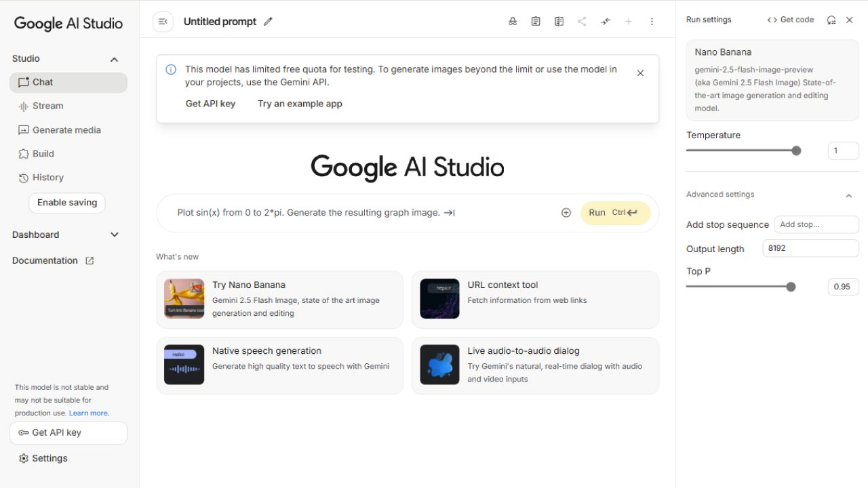Close the Run settings panel

(x=849, y=20)
